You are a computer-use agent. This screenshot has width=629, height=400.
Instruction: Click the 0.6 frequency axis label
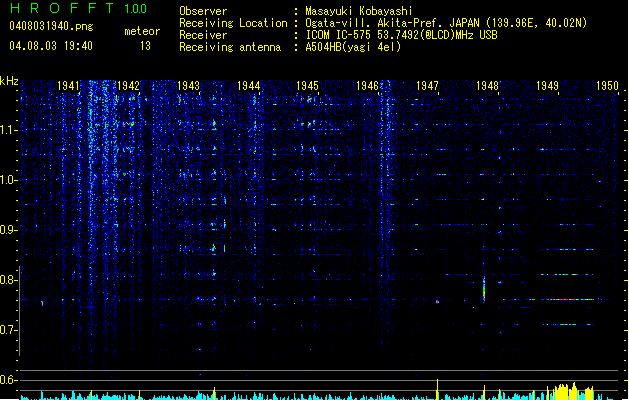pyautogui.click(x=8, y=380)
